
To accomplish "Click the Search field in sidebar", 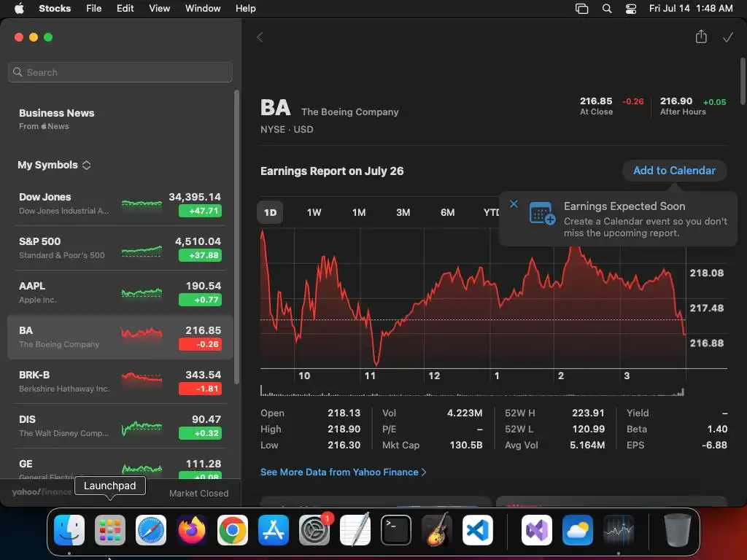I will pyautogui.click(x=120, y=72).
